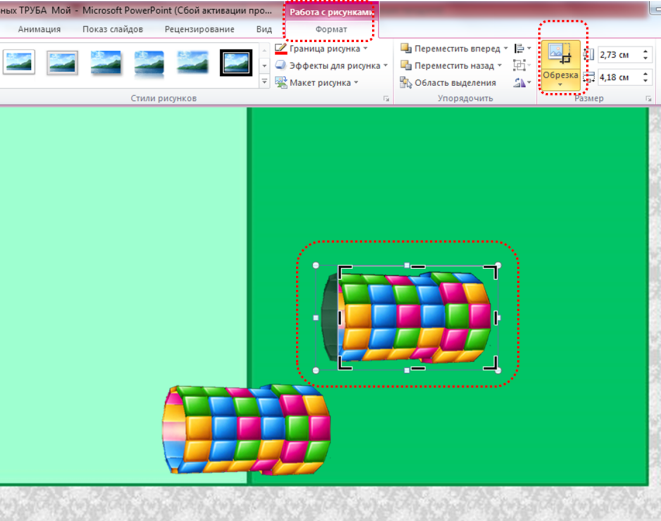661x521 pixels.
Task: Expand the full picture styles gallery
Action: (264, 81)
